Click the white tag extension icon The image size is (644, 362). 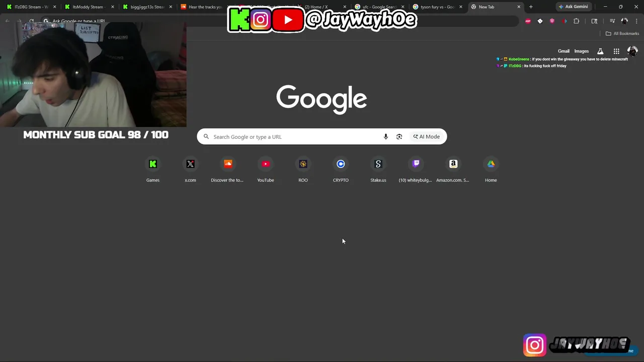pyautogui.click(x=540, y=21)
